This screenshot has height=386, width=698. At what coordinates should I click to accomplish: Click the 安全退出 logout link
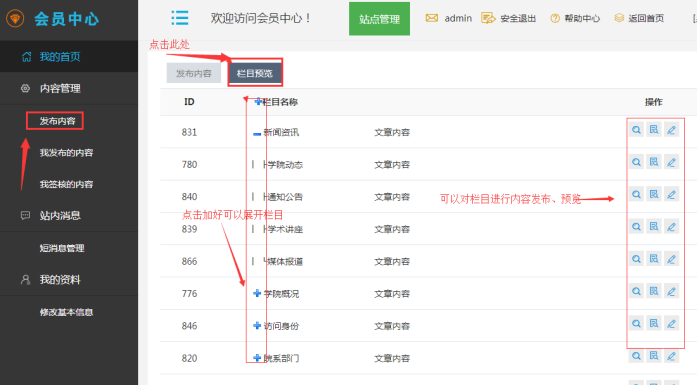(509, 18)
